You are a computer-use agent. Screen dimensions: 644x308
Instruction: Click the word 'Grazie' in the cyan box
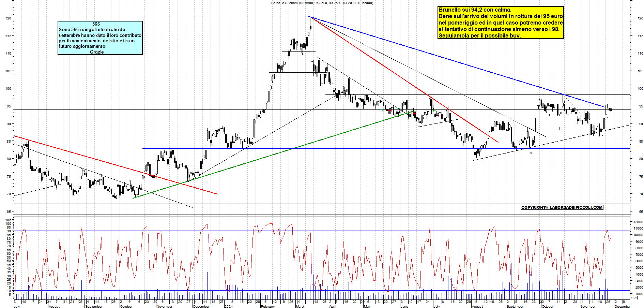pos(97,52)
